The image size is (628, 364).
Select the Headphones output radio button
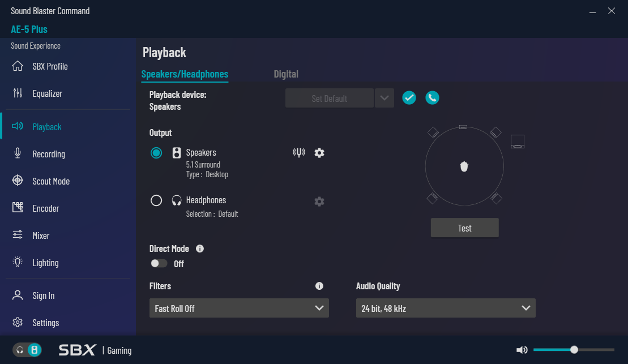tap(156, 200)
